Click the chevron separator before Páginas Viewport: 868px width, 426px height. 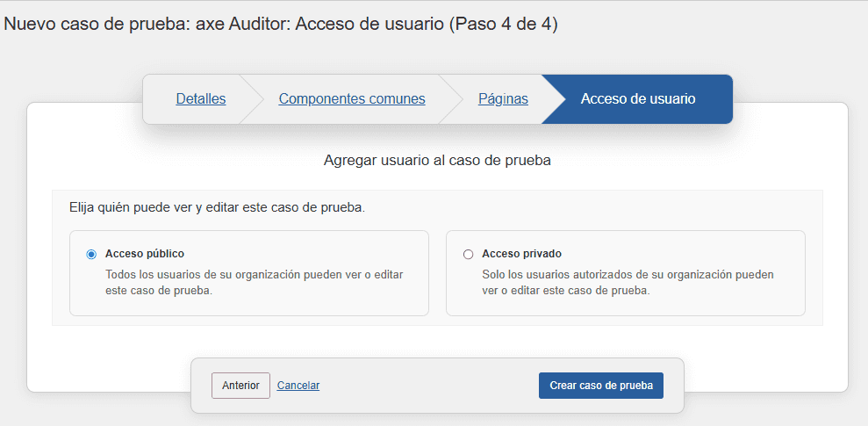tap(453, 99)
